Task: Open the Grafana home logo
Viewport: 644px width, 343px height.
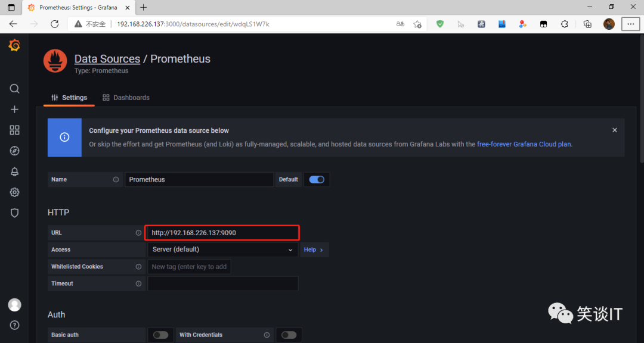Action: click(x=14, y=46)
